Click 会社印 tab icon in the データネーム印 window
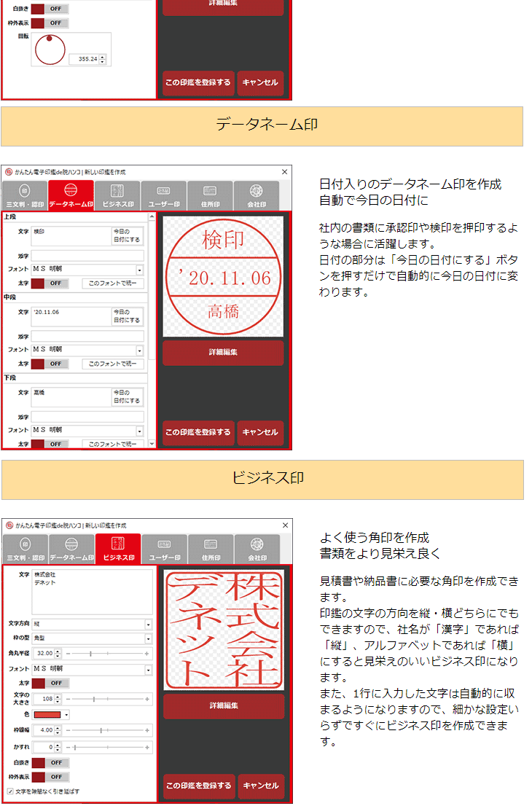 (257, 191)
